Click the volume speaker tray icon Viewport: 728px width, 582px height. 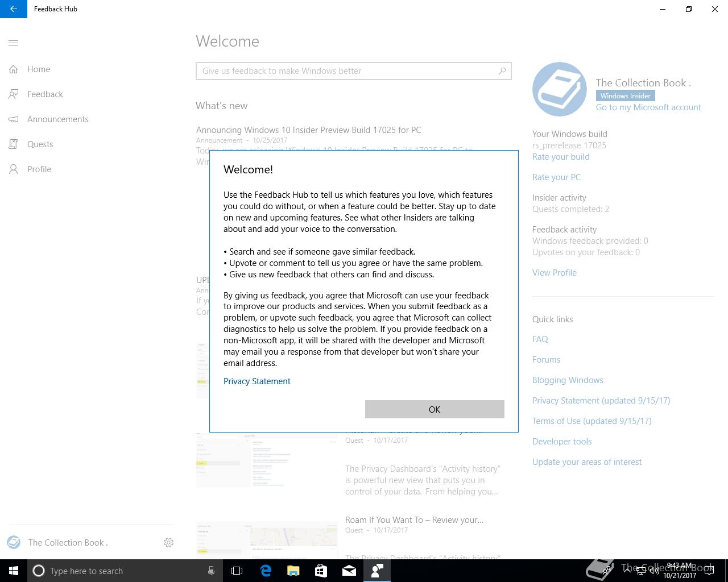(654, 571)
